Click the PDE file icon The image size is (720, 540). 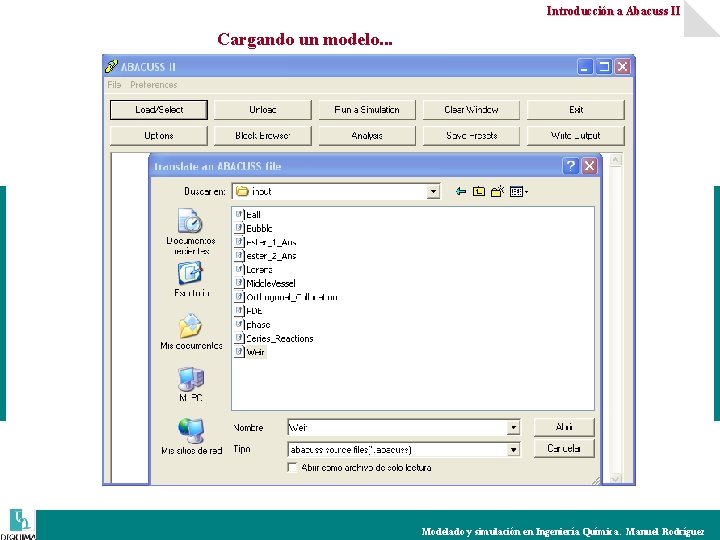pos(239,310)
